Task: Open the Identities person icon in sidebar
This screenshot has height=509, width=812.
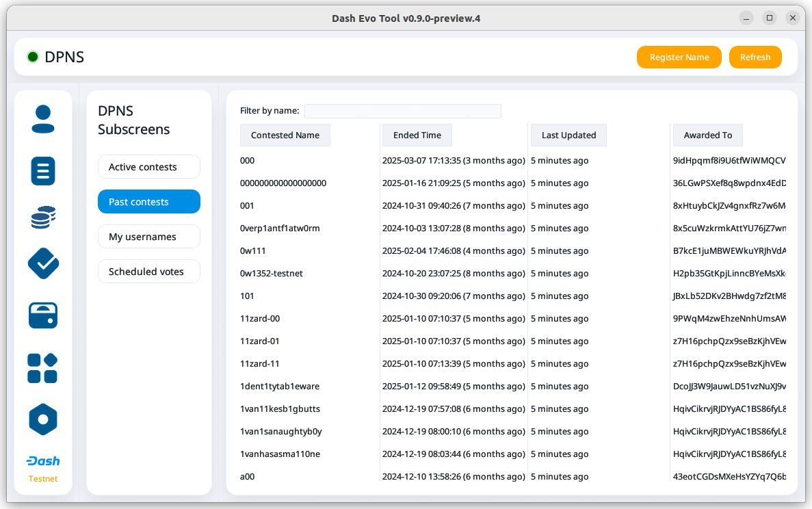Action: pos(43,119)
